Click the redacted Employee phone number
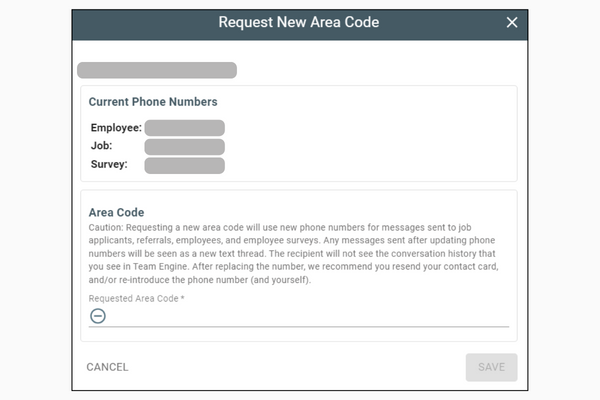Screen dimensions: 600x400 coord(184,128)
